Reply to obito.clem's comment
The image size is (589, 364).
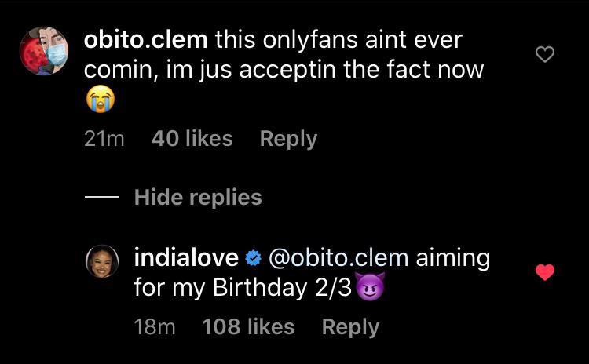point(288,139)
